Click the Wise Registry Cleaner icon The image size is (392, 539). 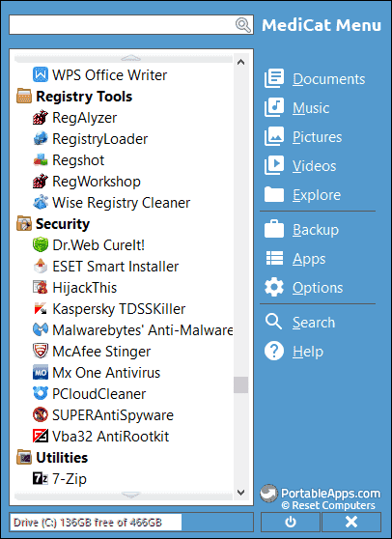click(x=41, y=203)
